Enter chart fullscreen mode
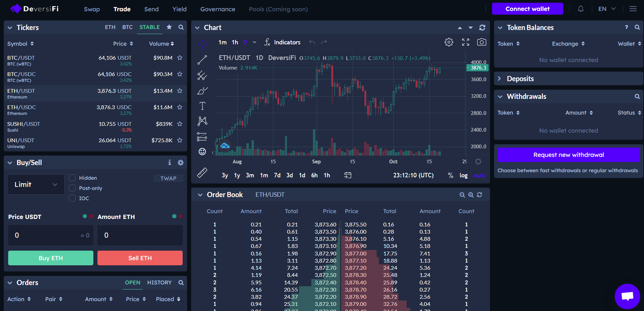 [x=465, y=42]
